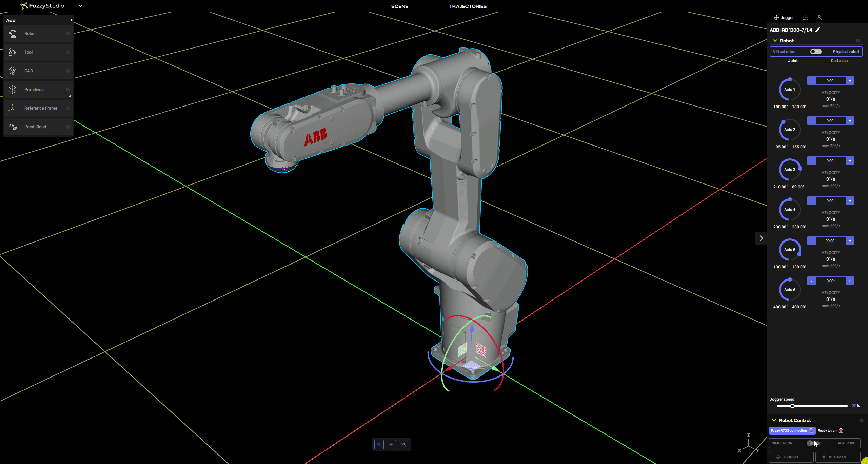Collapse the Add panel with its arrow
The image size is (868, 464).
tap(71, 20)
